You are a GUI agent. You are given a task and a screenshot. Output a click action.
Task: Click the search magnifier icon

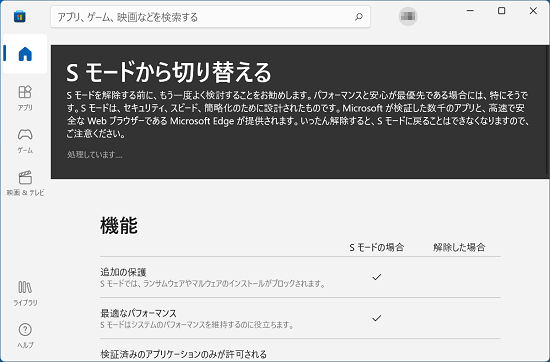pyautogui.click(x=358, y=16)
